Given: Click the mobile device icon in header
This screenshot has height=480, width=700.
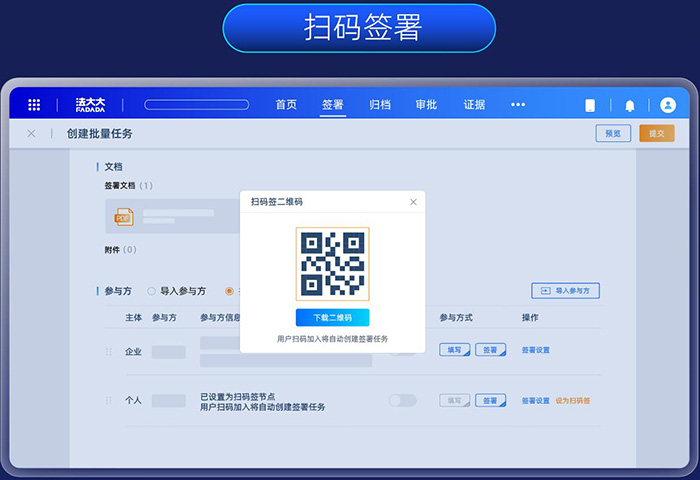Looking at the screenshot, I should click(x=590, y=105).
